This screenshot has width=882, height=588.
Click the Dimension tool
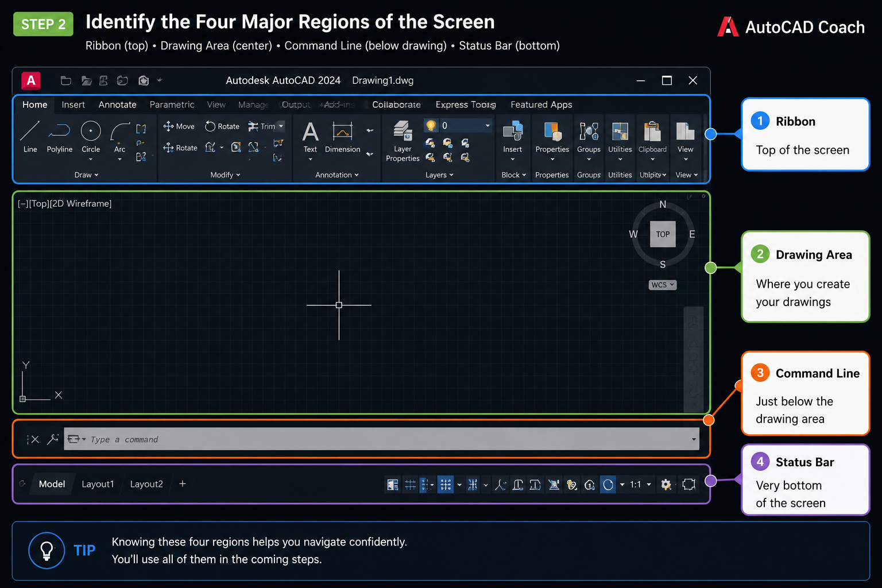coord(342,137)
